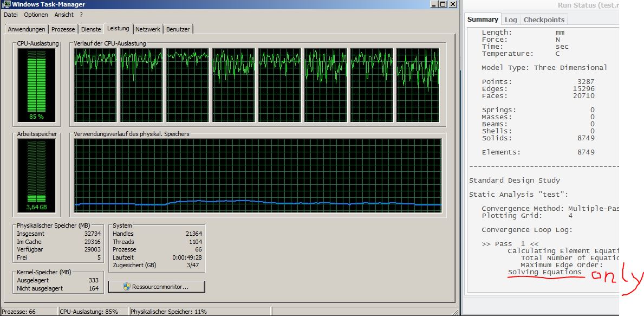Click the Insgesamt value 32734

[x=93, y=234]
